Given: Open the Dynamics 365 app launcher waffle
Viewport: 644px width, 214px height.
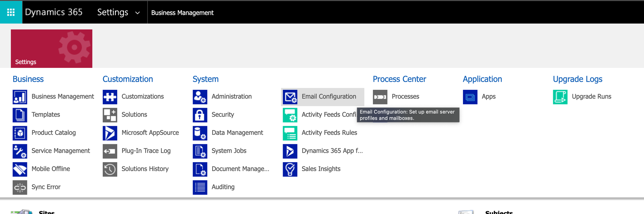Looking at the screenshot, I should click(x=11, y=12).
